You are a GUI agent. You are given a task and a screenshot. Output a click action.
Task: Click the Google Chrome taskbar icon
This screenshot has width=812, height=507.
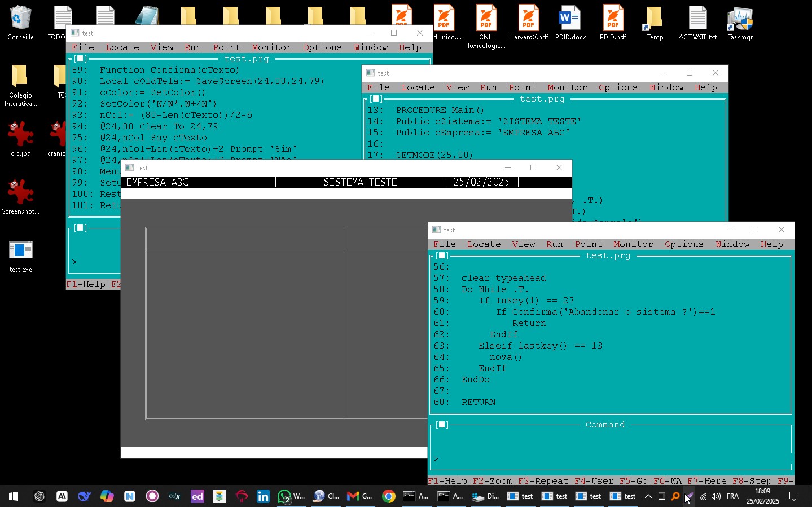(388, 496)
